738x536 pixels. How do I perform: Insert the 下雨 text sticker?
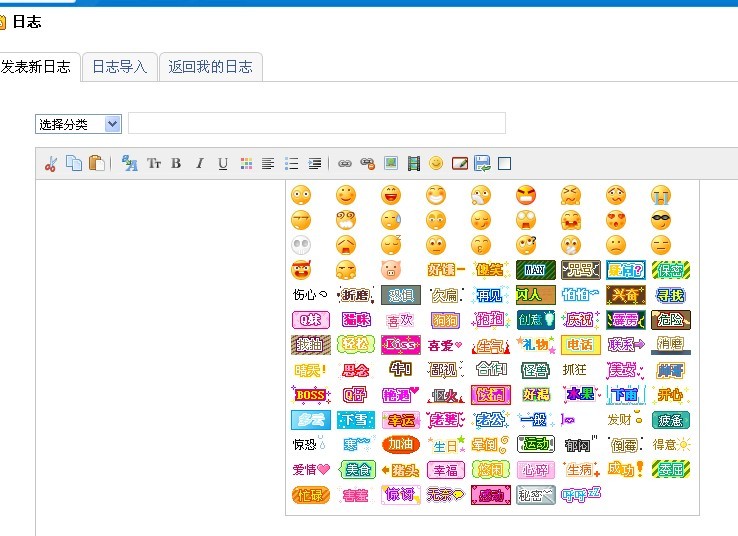coord(626,395)
